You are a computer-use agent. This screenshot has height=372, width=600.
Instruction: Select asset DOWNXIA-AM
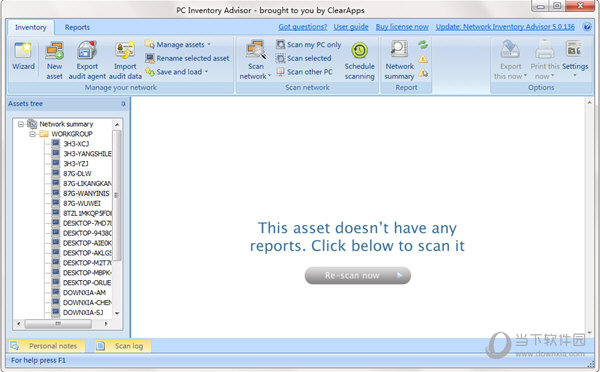(x=84, y=293)
